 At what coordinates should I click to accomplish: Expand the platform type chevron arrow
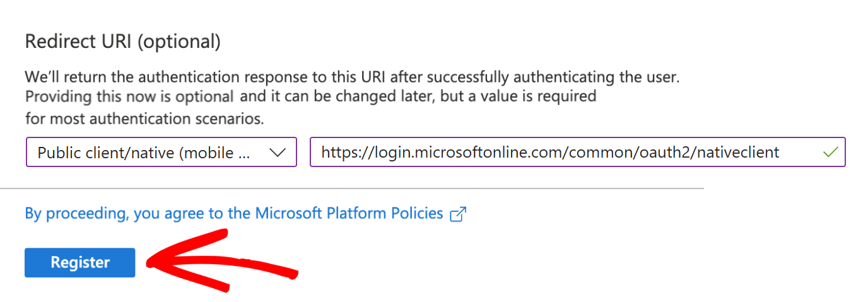278,152
